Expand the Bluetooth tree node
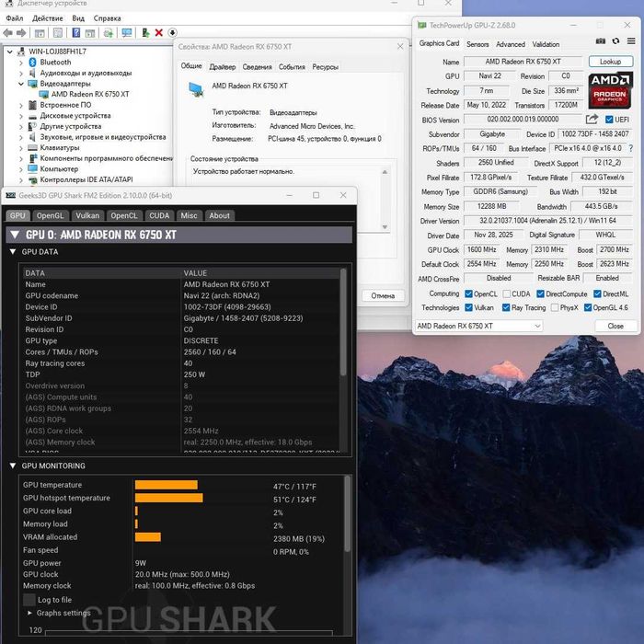 point(21,63)
